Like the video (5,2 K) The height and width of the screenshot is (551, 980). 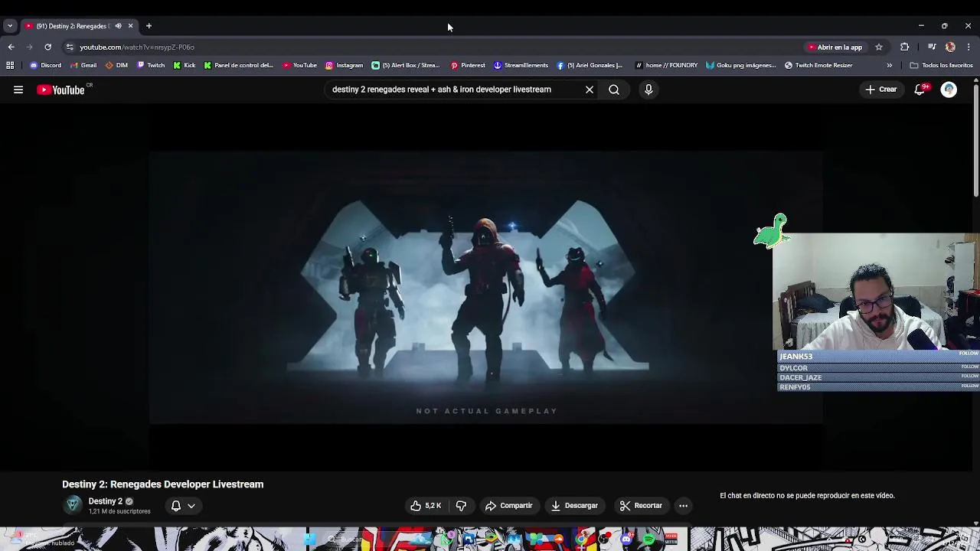pyautogui.click(x=426, y=505)
